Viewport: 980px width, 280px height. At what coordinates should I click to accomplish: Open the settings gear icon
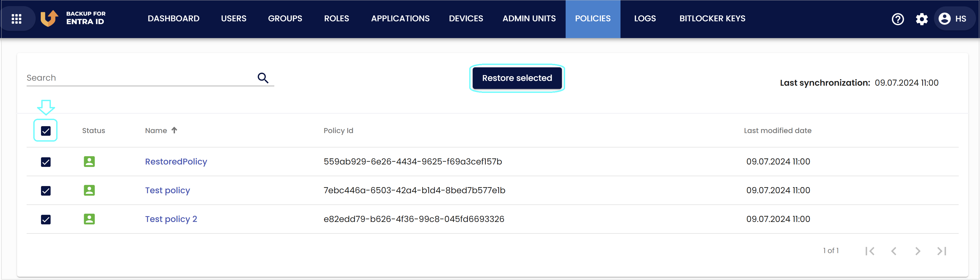pos(922,19)
